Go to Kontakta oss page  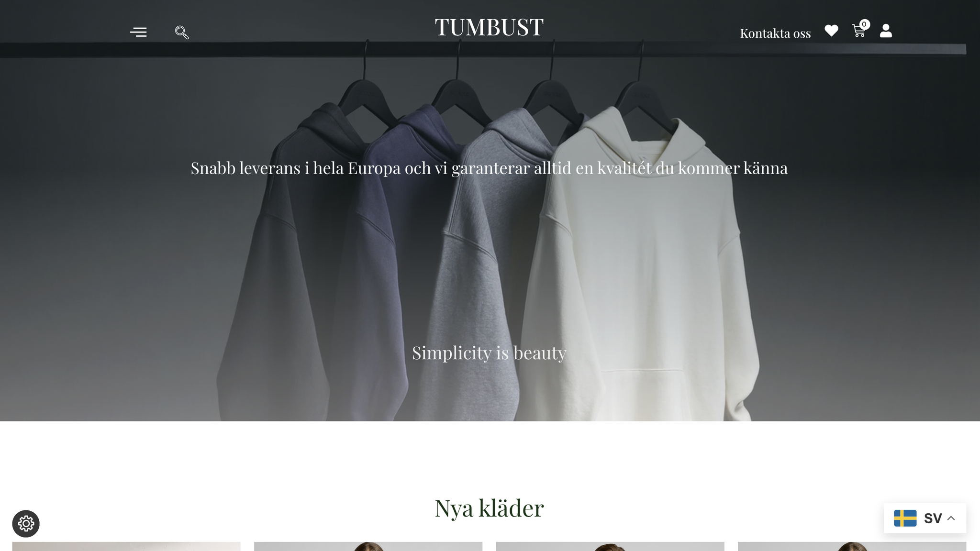pyautogui.click(x=775, y=33)
